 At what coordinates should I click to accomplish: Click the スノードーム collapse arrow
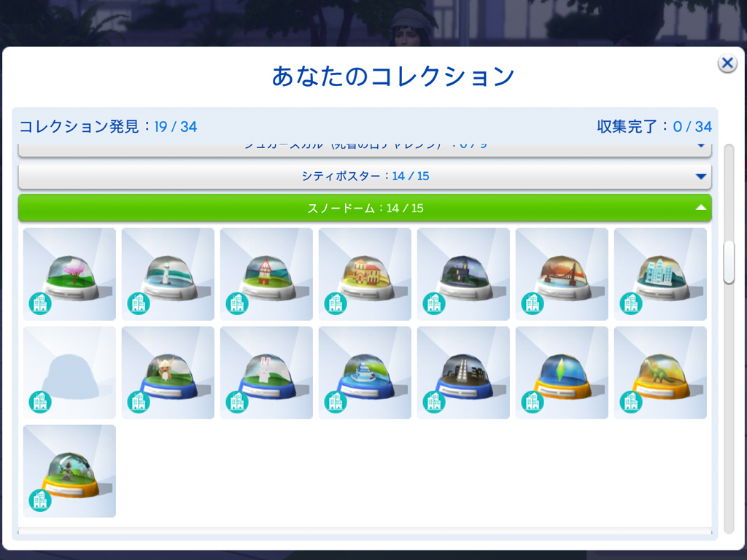(x=700, y=208)
